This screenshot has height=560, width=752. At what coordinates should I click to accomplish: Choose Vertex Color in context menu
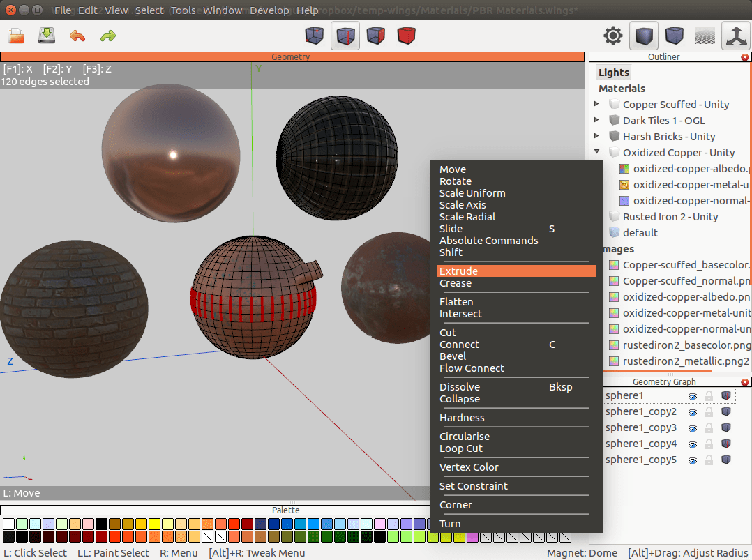(516, 467)
